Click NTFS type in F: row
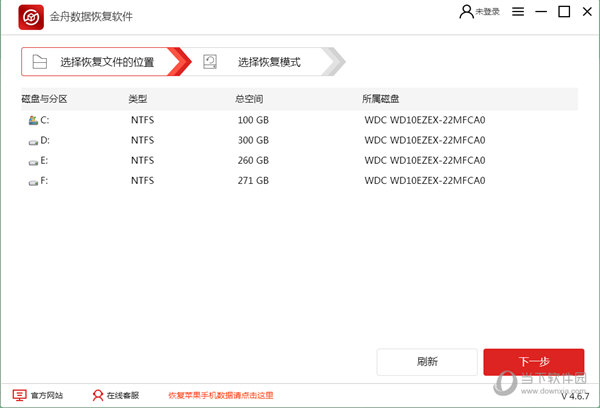600x408 pixels. (x=142, y=181)
